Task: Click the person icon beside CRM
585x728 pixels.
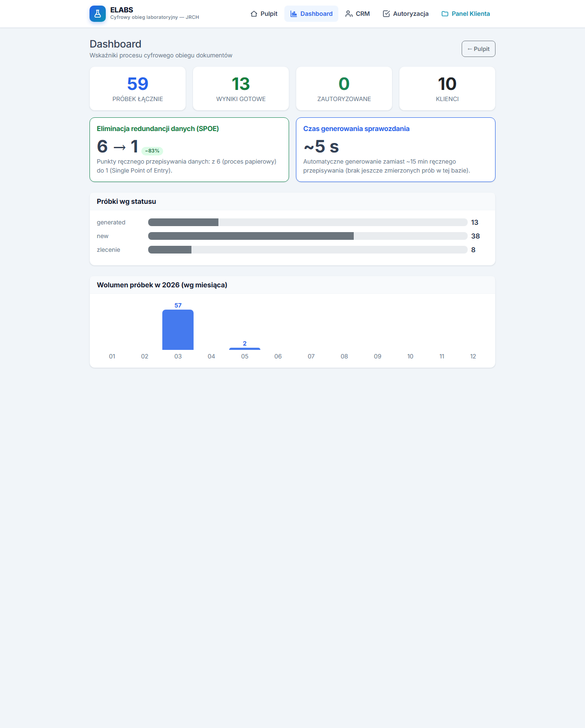Action: tap(349, 14)
